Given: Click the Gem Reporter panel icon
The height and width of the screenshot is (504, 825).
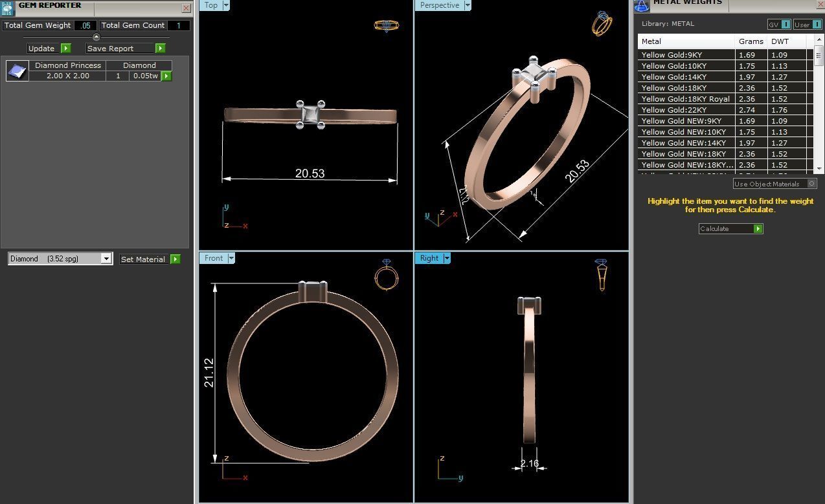Looking at the screenshot, I should [x=7, y=8].
